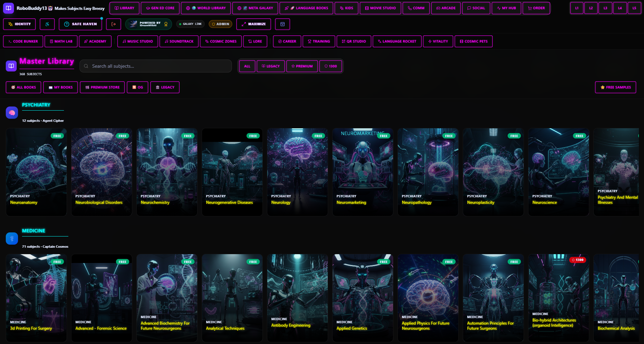Launch Language Rocket
644x344 pixels.
(397, 42)
